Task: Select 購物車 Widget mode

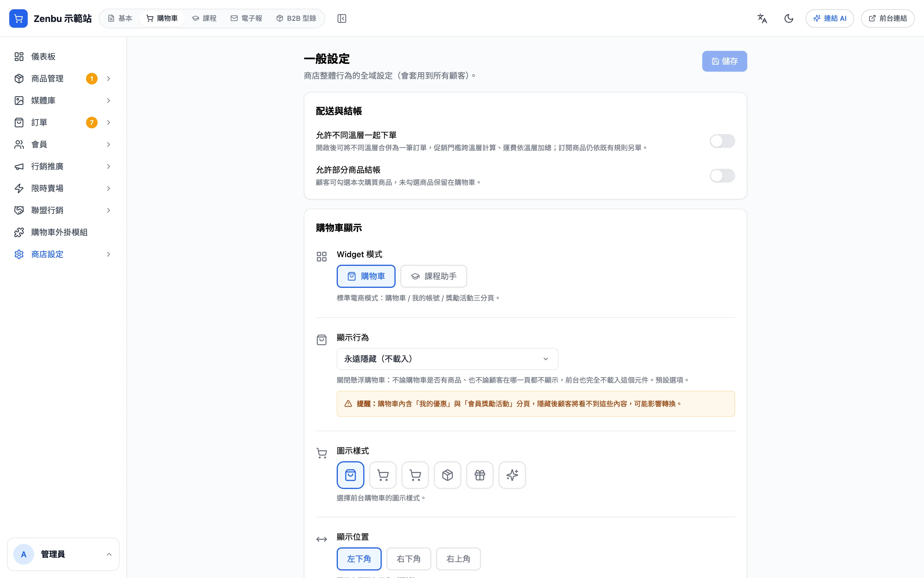Action: pyautogui.click(x=366, y=276)
